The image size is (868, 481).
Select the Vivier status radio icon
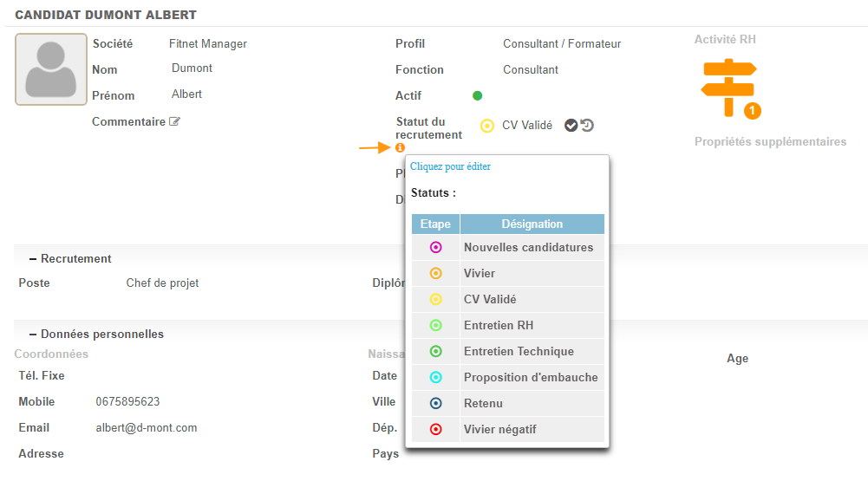click(435, 274)
